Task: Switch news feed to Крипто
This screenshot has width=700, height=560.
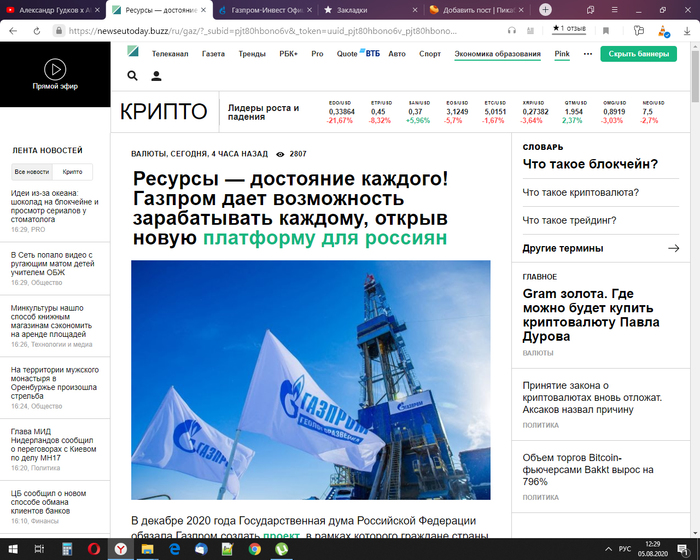Action: [72, 172]
